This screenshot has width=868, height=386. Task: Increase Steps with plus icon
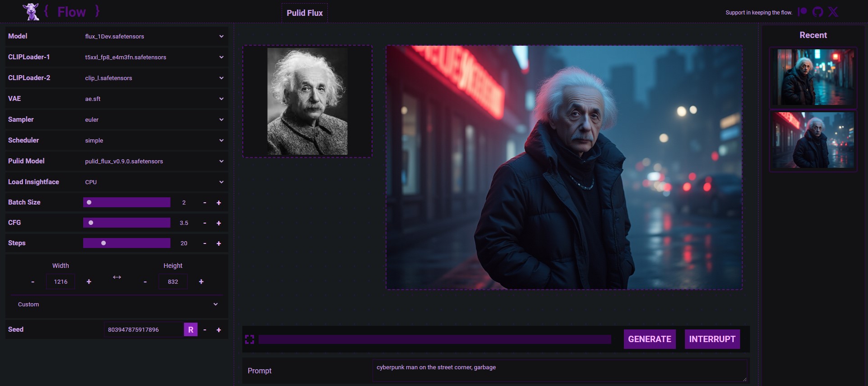coord(219,243)
